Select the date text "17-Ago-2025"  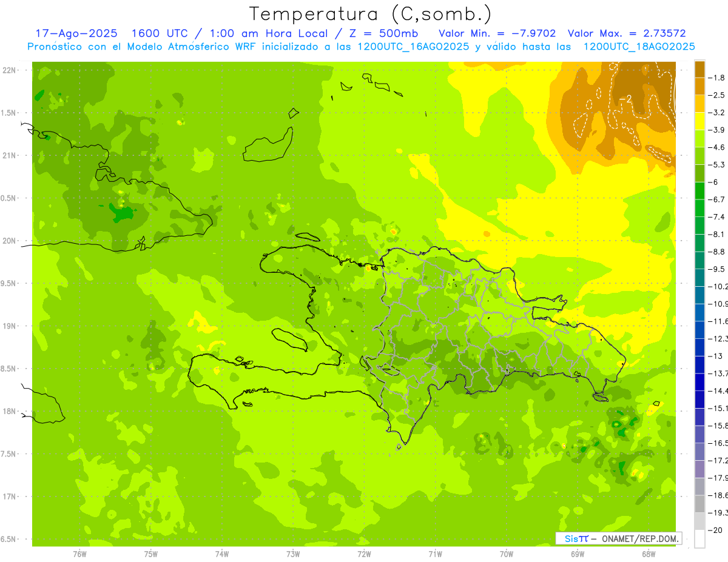pyautogui.click(x=76, y=34)
